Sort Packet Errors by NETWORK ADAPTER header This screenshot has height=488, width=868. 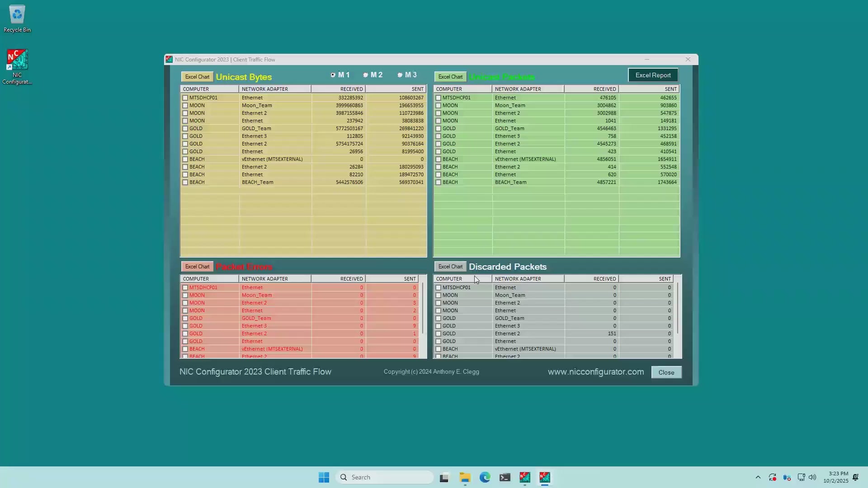[x=275, y=279]
